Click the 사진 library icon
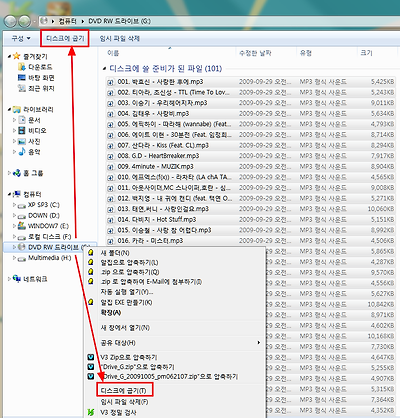 coord(22,141)
